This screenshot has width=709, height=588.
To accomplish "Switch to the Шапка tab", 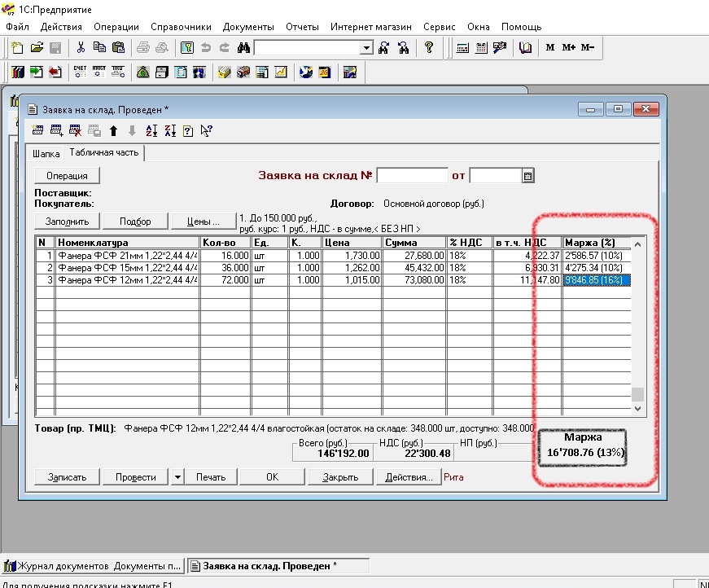I will coord(46,154).
